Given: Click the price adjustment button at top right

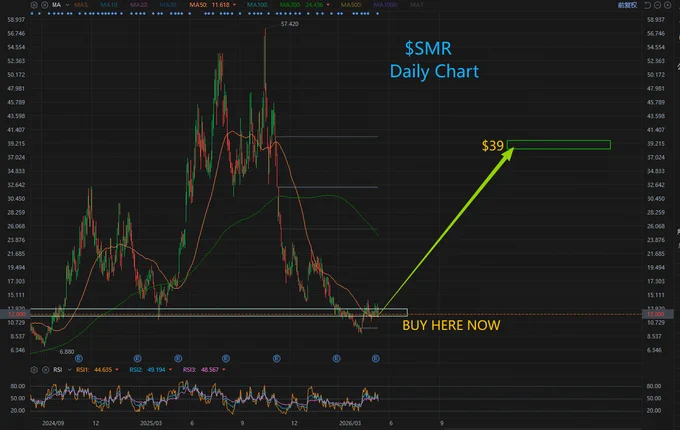Looking at the screenshot, I should pos(628,5).
